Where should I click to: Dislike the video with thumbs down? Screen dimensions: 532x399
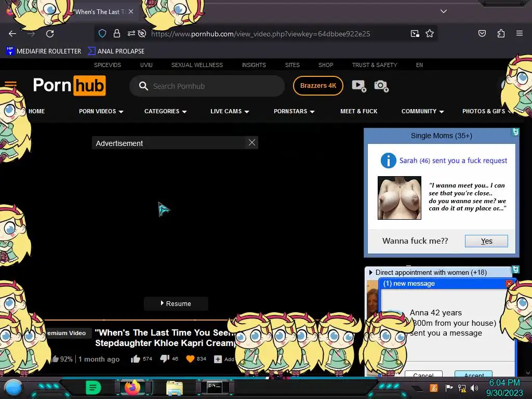(165, 359)
